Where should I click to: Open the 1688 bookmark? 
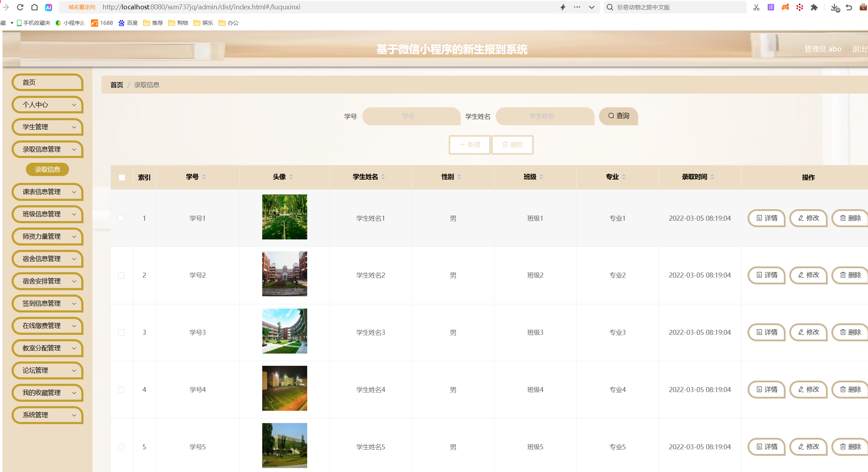[x=102, y=23]
